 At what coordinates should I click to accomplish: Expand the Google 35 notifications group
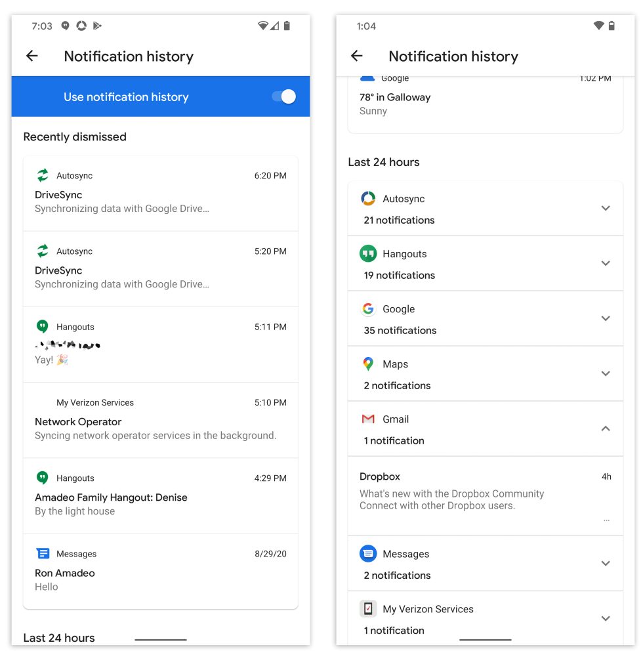[x=606, y=318]
